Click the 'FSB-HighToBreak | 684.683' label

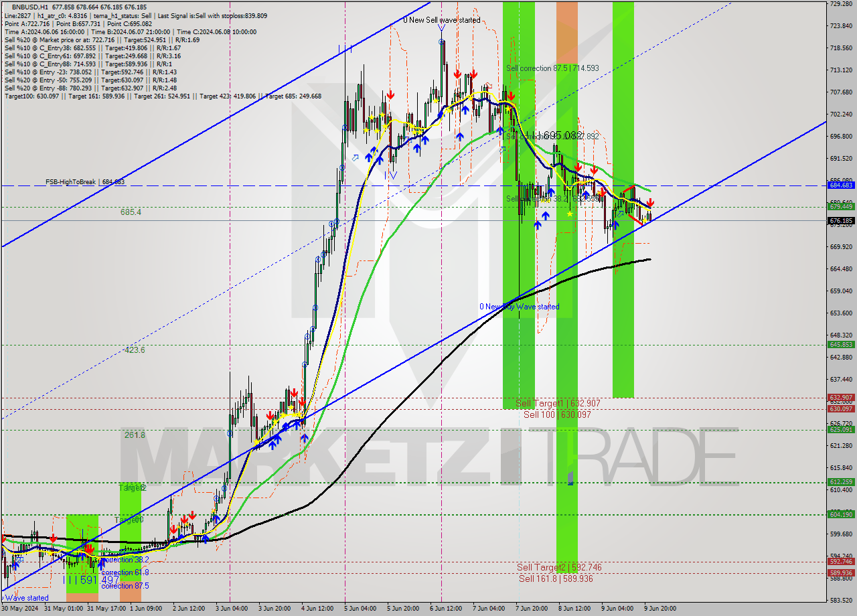pyautogui.click(x=85, y=181)
